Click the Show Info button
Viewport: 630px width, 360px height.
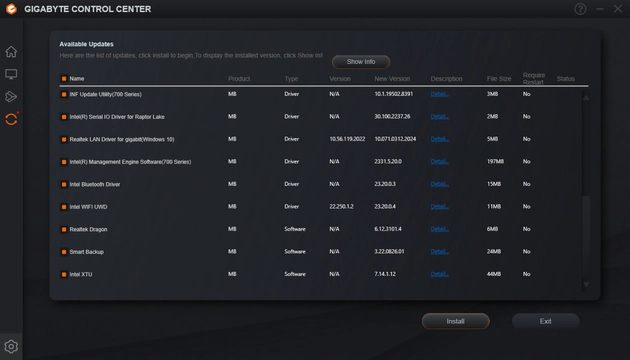[x=361, y=61]
